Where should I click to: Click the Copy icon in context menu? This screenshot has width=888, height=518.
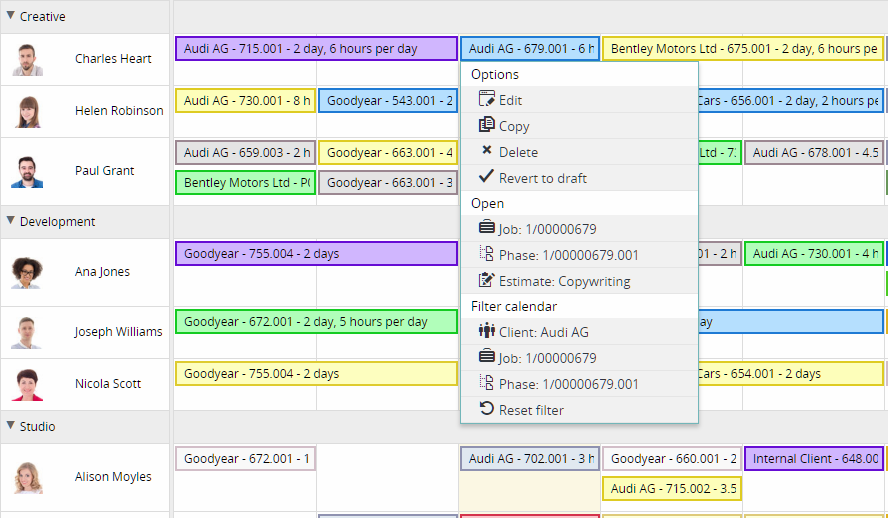click(x=486, y=125)
